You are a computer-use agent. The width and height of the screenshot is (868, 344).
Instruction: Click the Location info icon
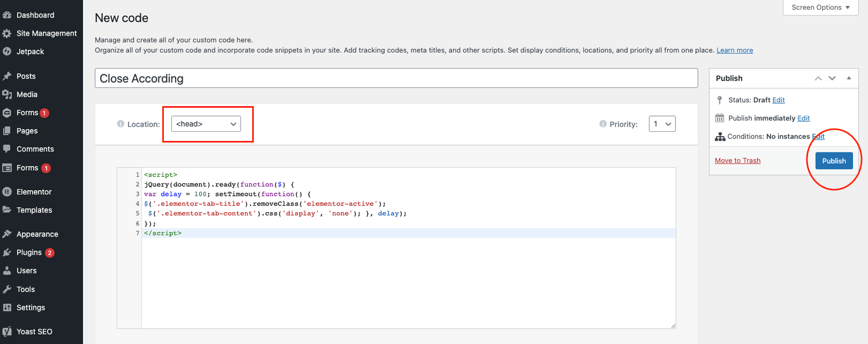click(x=120, y=124)
